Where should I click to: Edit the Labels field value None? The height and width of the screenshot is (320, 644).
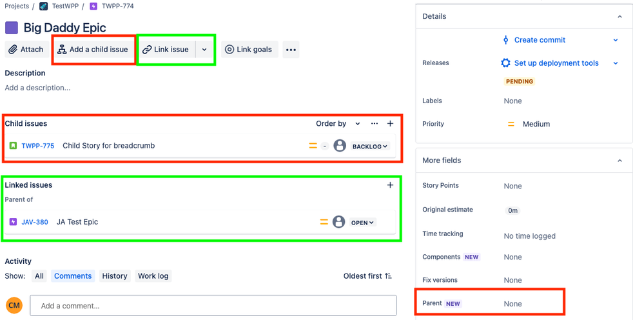point(513,101)
